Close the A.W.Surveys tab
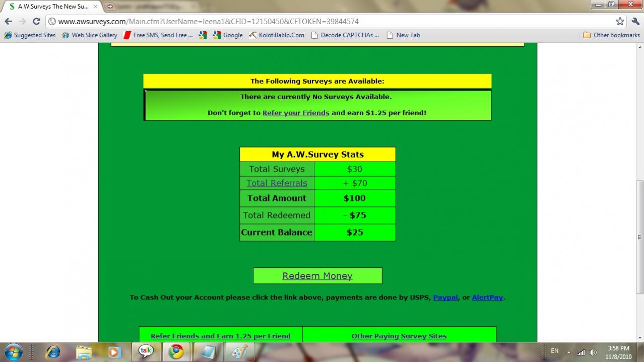This screenshot has height=362, width=644. (95, 7)
